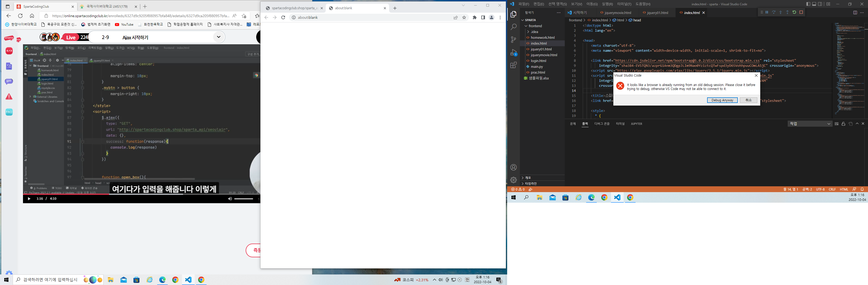The height and width of the screenshot is (285, 868).
Task: Restart the debug session with green arrow
Action: 794,12
